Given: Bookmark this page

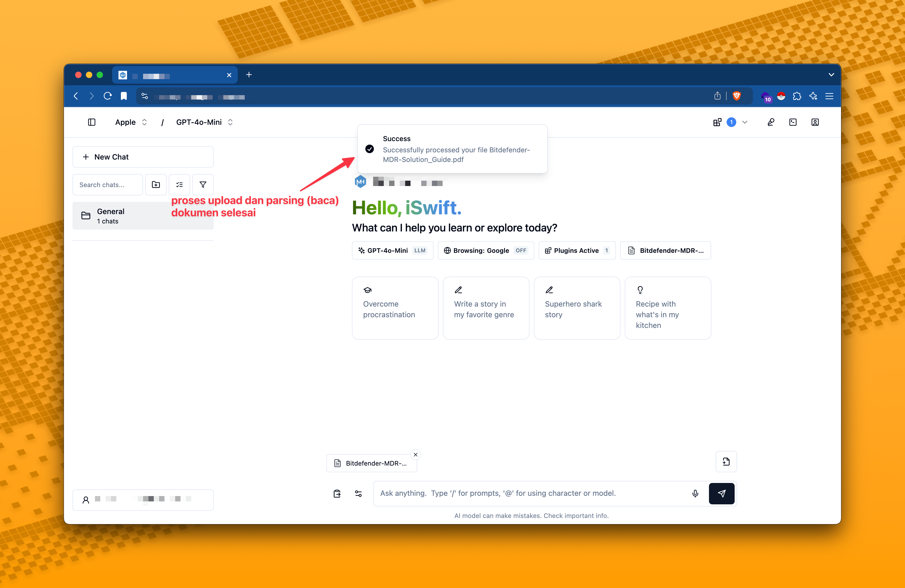Looking at the screenshot, I should coord(124,96).
